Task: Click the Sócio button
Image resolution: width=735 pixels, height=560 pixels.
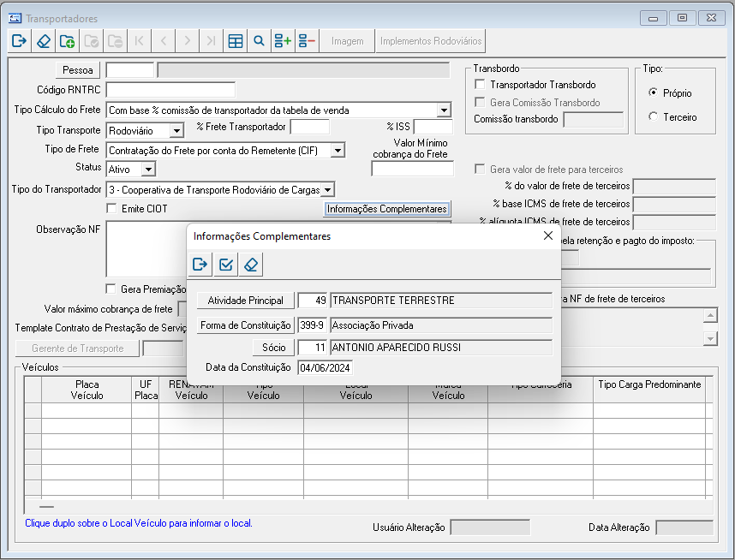Action: [274, 348]
